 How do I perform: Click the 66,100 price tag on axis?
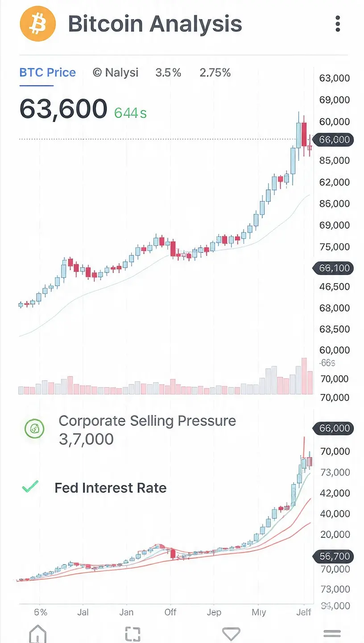point(334,268)
